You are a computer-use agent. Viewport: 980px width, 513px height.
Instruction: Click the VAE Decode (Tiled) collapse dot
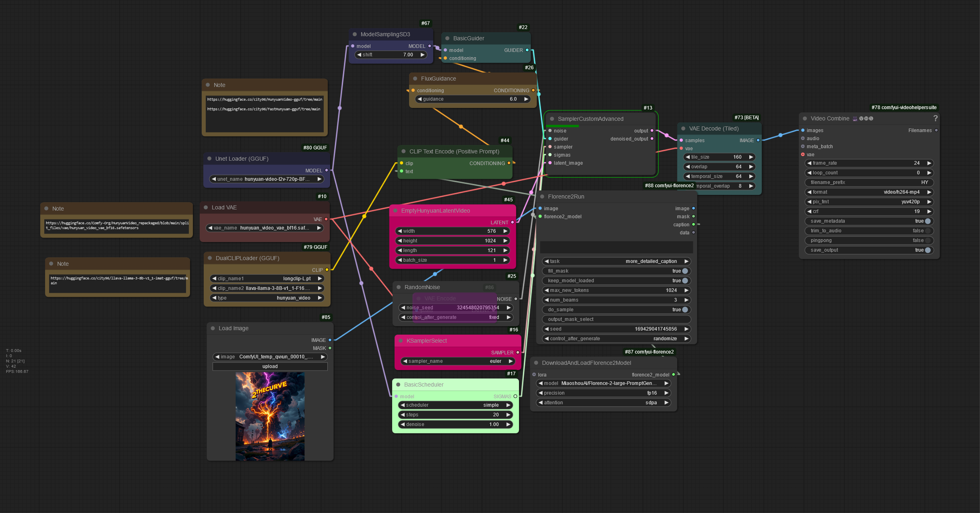tap(683, 128)
